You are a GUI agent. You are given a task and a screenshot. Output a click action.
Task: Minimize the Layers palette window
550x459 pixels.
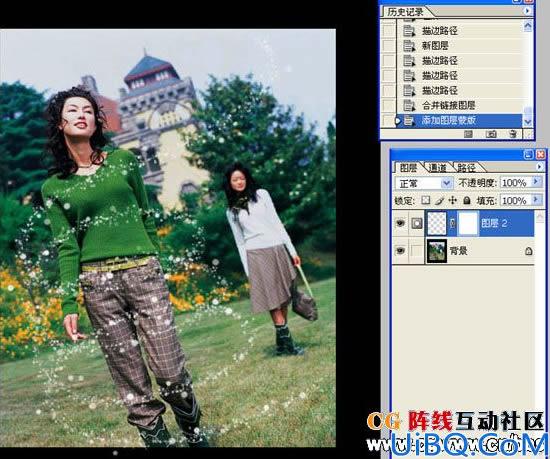(x=528, y=155)
